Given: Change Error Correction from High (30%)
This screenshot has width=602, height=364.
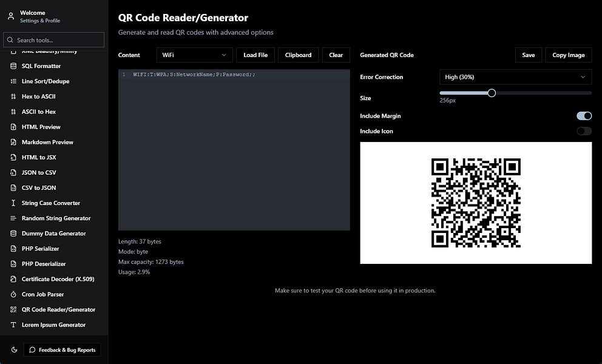Looking at the screenshot, I should pos(515,77).
